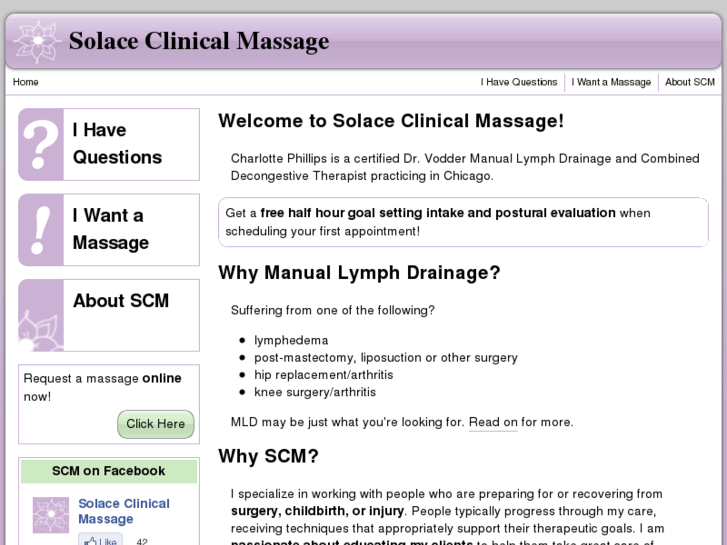Click the question mark icon in the sidebar
Image resolution: width=727 pixels, height=545 pixels.
pos(41,144)
